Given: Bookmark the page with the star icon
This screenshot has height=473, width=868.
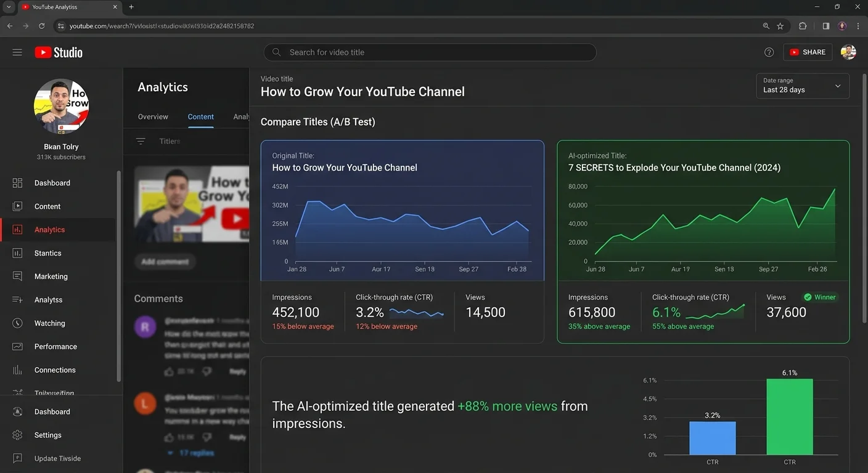Looking at the screenshot, I should tap(780, 26).
